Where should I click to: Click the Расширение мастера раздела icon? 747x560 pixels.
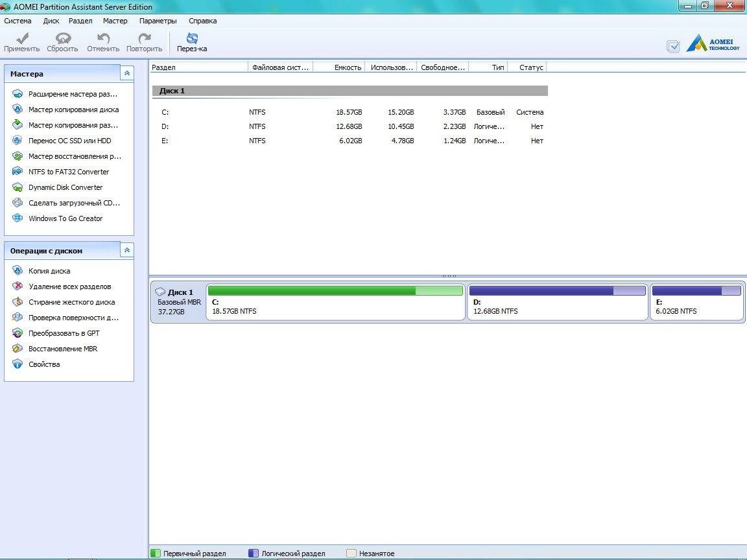point(18,94)
